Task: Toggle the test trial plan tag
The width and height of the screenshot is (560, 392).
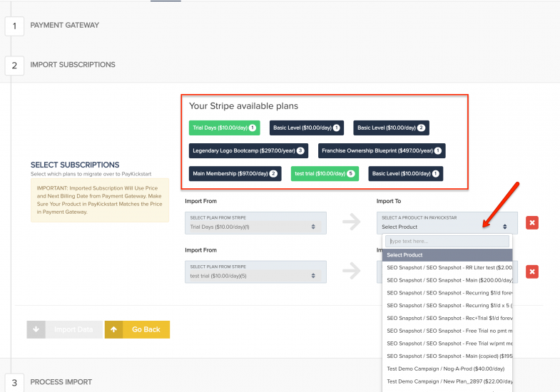Action: coord(325,173)
